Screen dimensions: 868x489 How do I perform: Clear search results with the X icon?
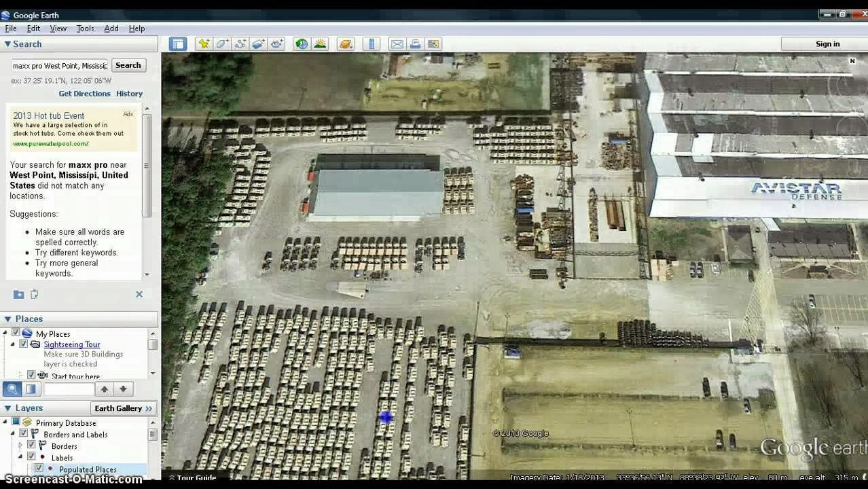pos(139,294)
